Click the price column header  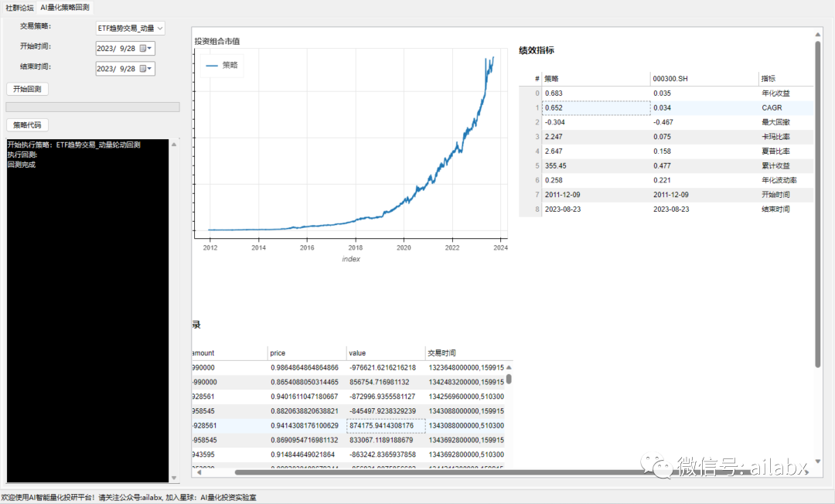307,353
